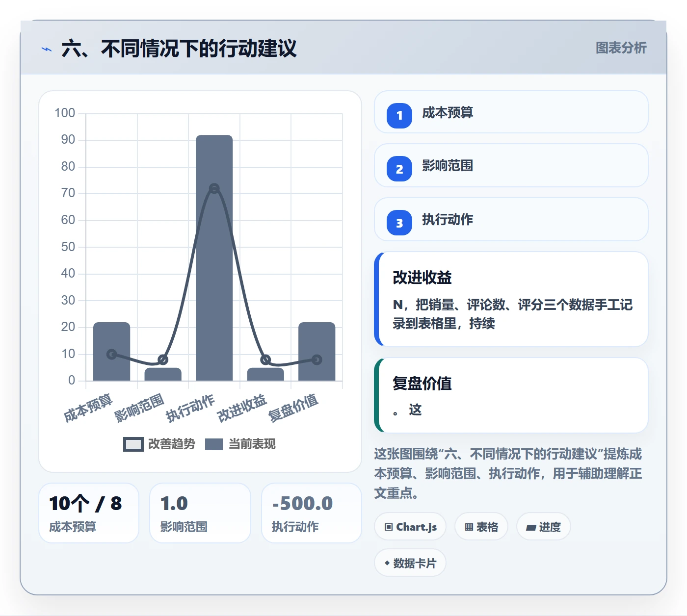Click the number 3 badge for 执行动作
687x616 pixels.
coord(399,223)
